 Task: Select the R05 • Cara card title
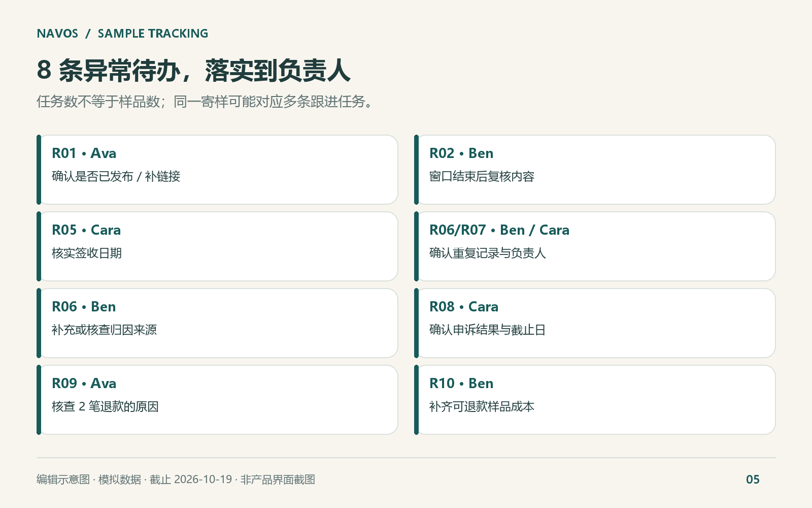pyautogui.click(x=86, y=230)
